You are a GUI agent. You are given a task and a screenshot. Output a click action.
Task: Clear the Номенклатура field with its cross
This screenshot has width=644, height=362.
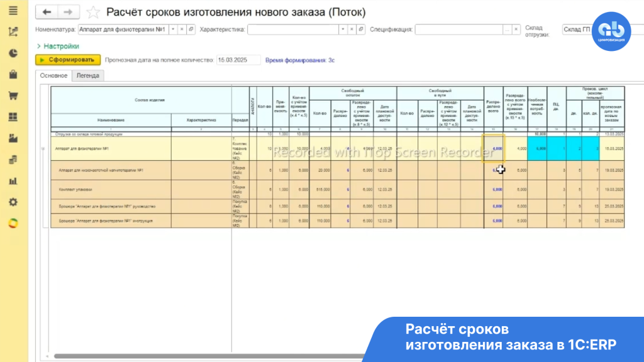tap(182, 30)
